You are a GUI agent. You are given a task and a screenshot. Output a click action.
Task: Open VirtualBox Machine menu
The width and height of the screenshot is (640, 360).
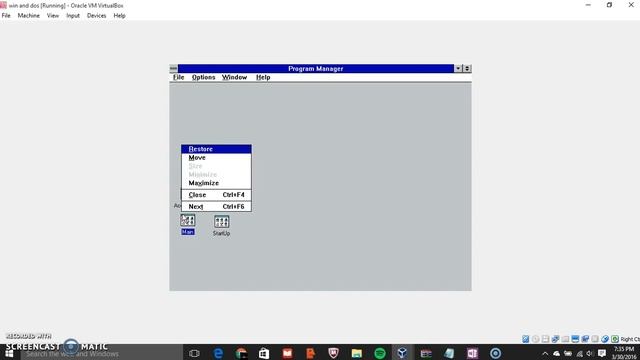[x=29, y=16]
